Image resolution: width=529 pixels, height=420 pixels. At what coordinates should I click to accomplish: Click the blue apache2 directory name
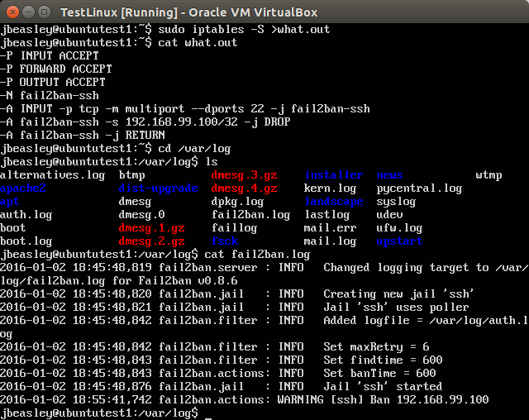23,188
